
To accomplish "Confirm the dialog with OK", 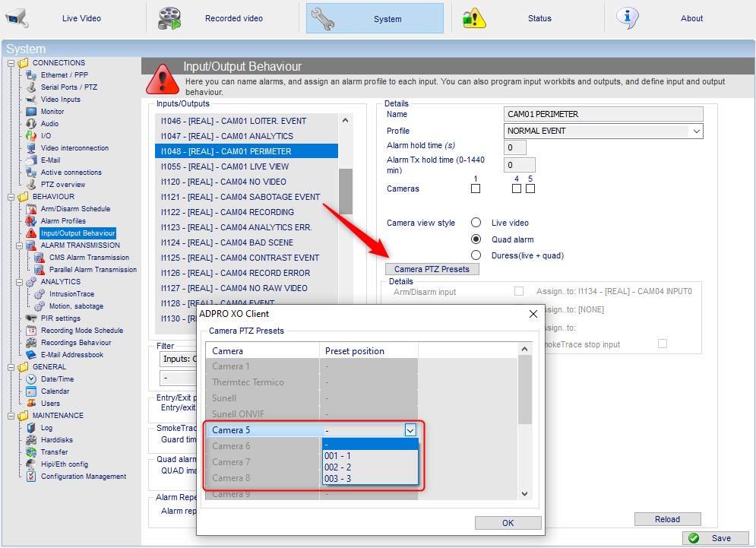I will point(508,523).
